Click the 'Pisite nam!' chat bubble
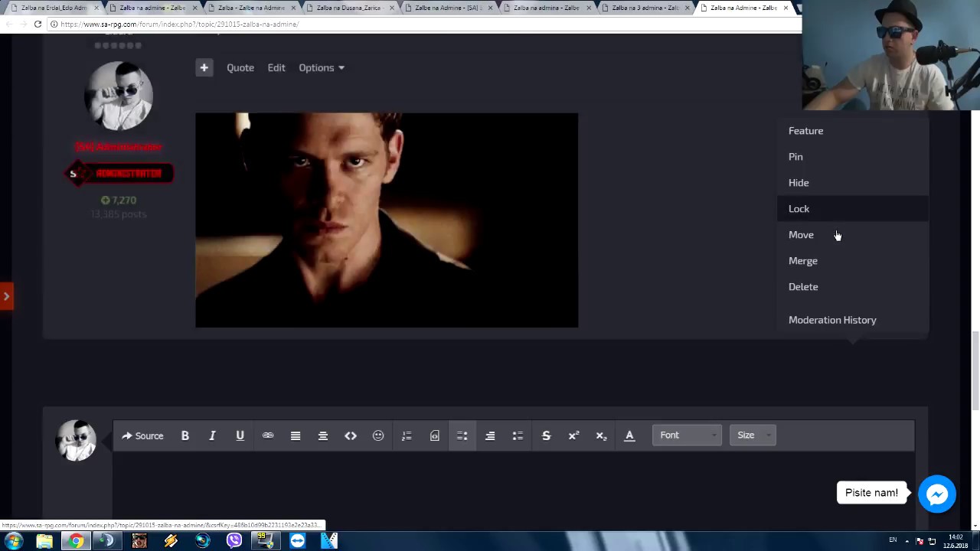The width and height of the screenshot is (980, 551). tap(871, 493)
